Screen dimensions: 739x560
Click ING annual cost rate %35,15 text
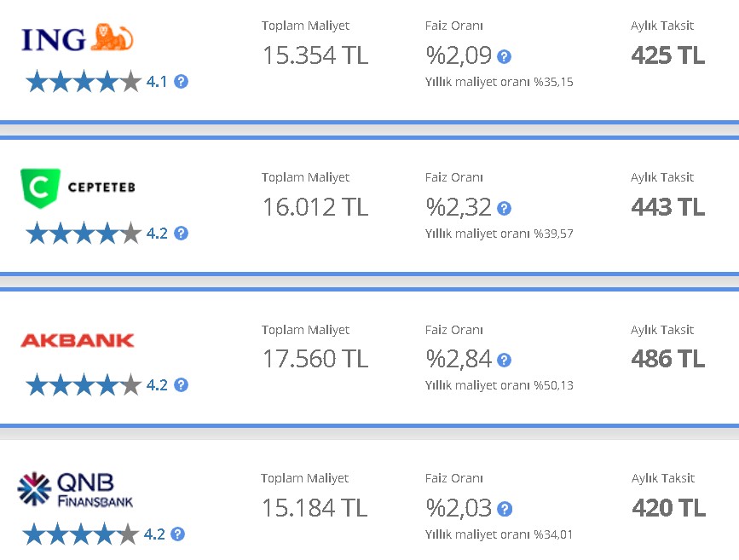pyautogui.click(x=499, y=82)
